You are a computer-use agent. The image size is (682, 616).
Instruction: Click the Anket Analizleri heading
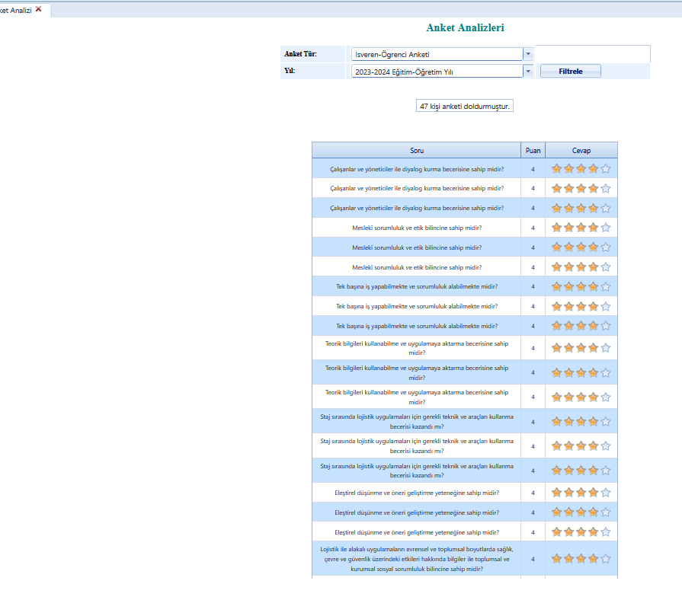[465, 27]
